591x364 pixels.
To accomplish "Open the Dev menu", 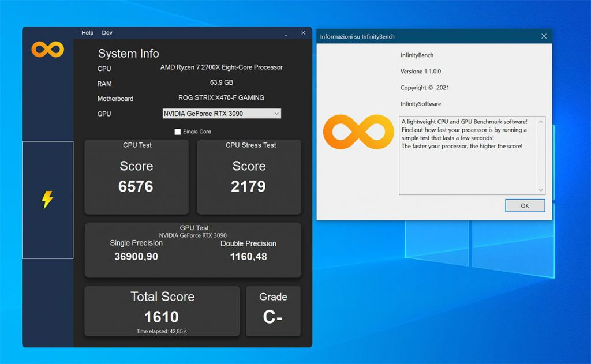I will 107,33.
